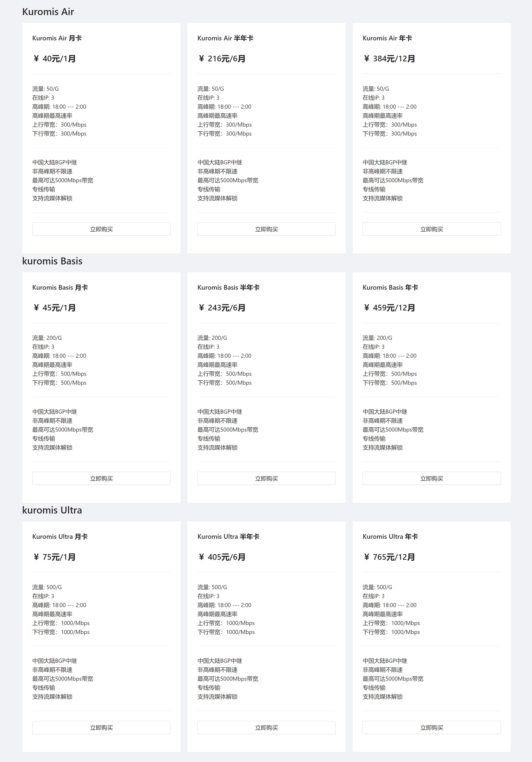This screenshot has width=532, height=762.
Task: Click the Kuromis Air 年卡 card title
Action: (387, 38)
